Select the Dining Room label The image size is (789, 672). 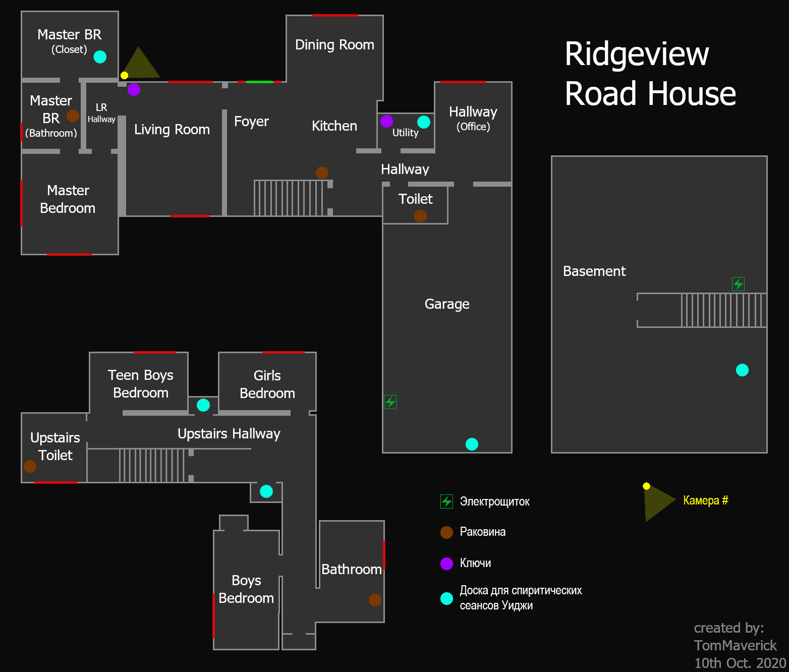(x=334, y=45)
